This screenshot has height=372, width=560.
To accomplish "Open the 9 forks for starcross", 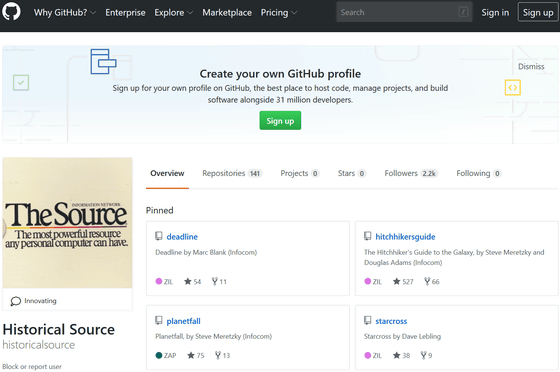I will pyautogui.click(x=426, y=355).
